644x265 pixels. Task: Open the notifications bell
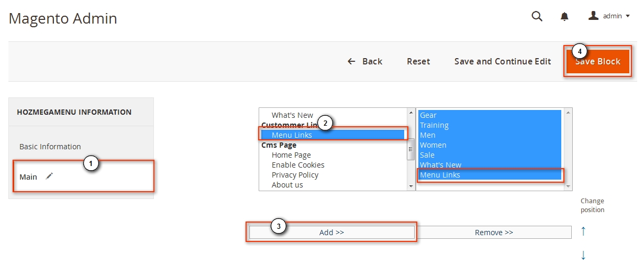(x=564, y=17)
